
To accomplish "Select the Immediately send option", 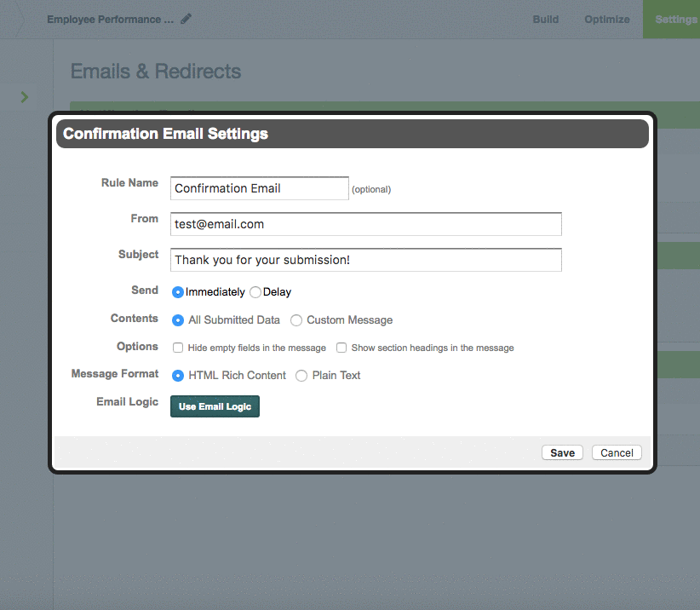I will (177, 291).
